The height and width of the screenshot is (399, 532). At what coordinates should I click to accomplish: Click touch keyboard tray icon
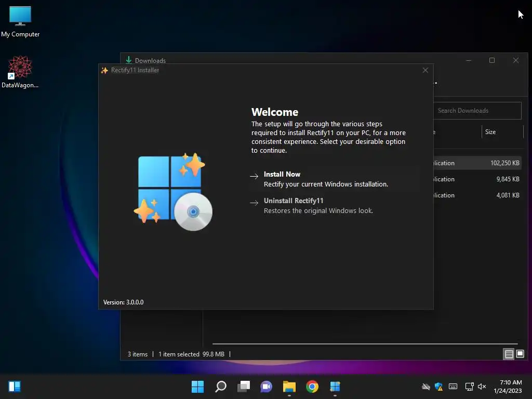tap(453, 387)
